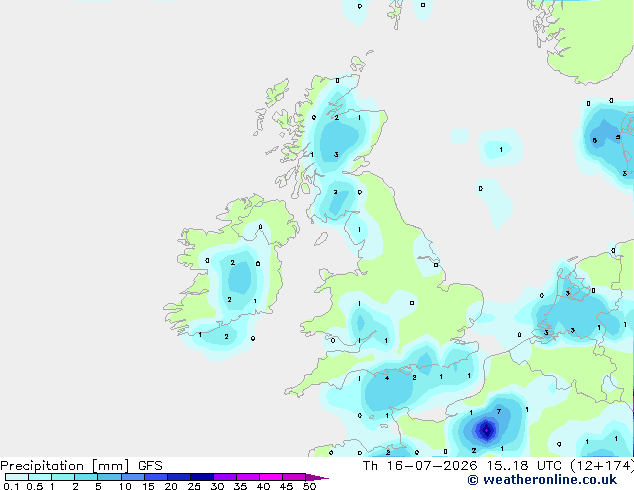Click the '0.5' legend scale label
The width and height of the screenshot is (634, 490).
(x=35, y=486)
